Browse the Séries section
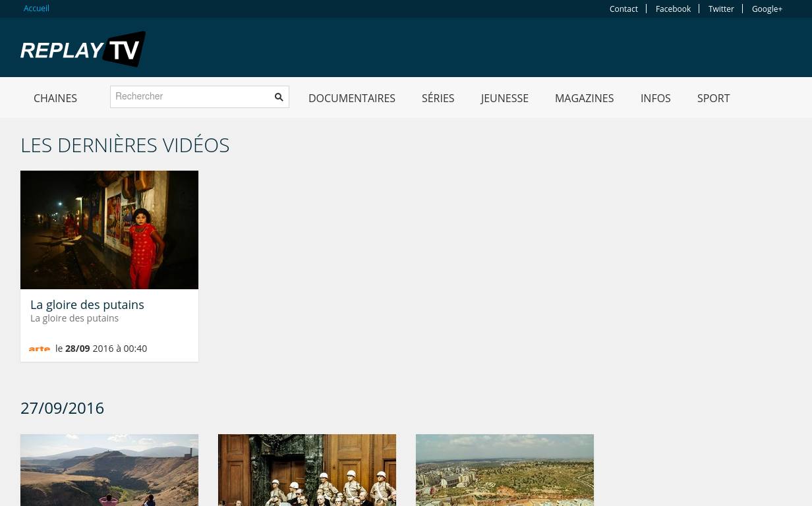Screen dimensions: 812x506 coord(438,98)
